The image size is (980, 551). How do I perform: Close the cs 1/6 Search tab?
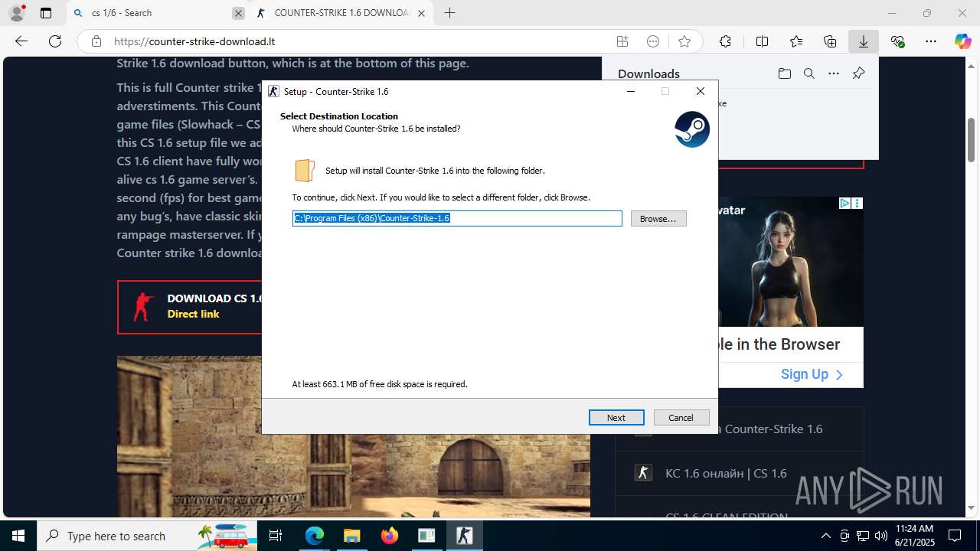coord(238,13)
